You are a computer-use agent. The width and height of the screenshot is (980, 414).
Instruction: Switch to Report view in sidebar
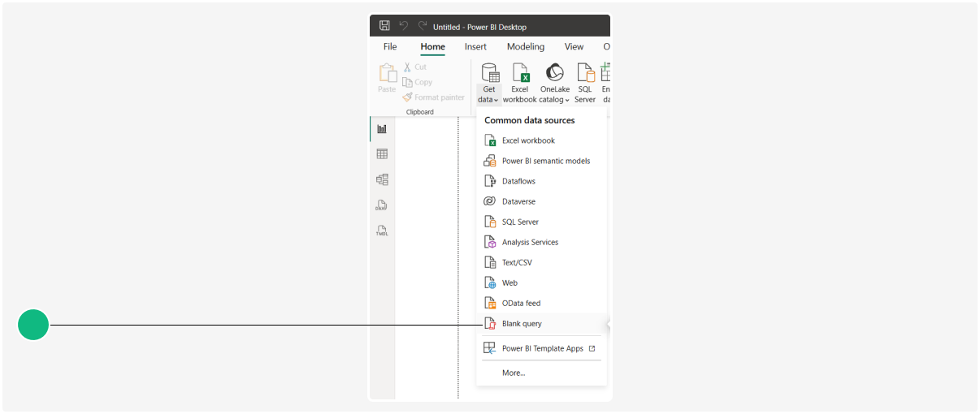(x=382, y=128)
